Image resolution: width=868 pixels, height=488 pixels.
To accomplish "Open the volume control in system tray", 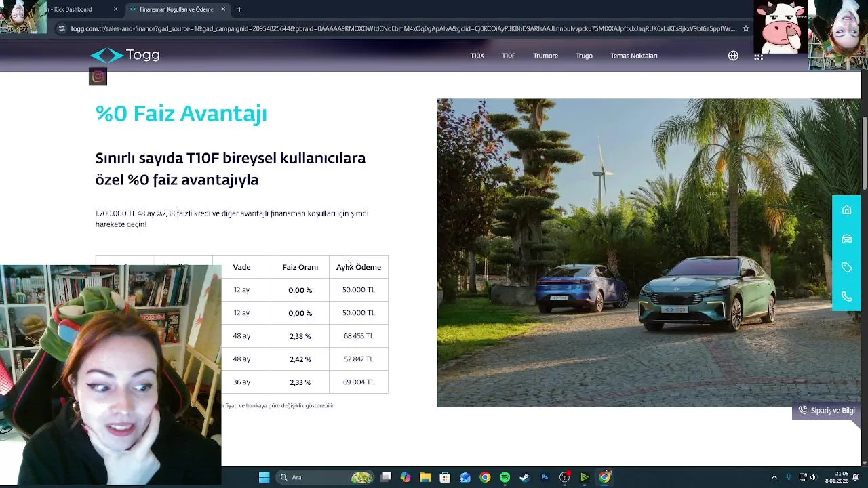I will click(x=813, y=477).
